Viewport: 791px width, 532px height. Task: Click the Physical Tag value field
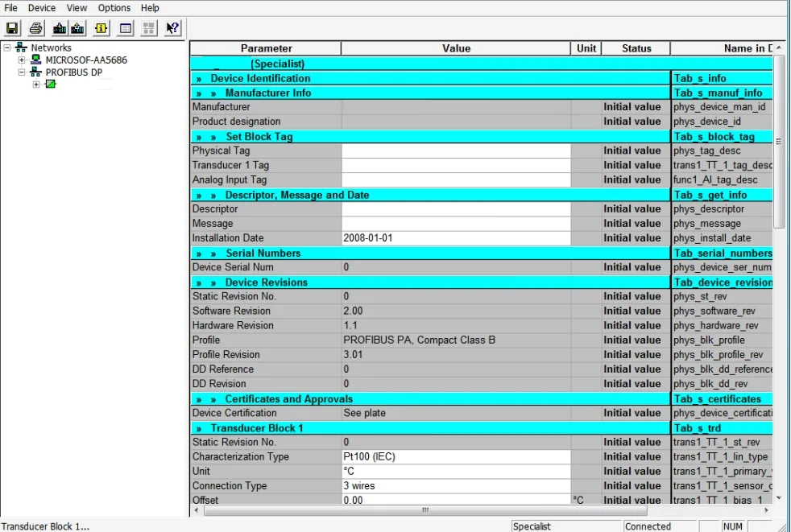click(456, 151)
